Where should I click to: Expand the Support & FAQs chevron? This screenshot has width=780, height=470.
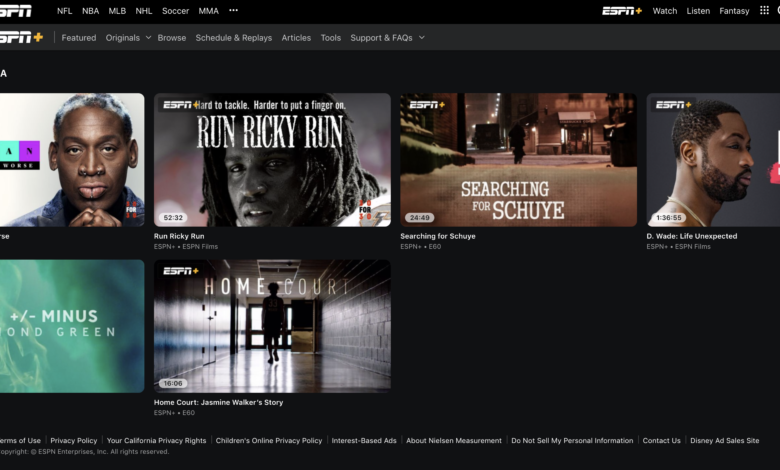pyautogui.click(x=421, y=37)
